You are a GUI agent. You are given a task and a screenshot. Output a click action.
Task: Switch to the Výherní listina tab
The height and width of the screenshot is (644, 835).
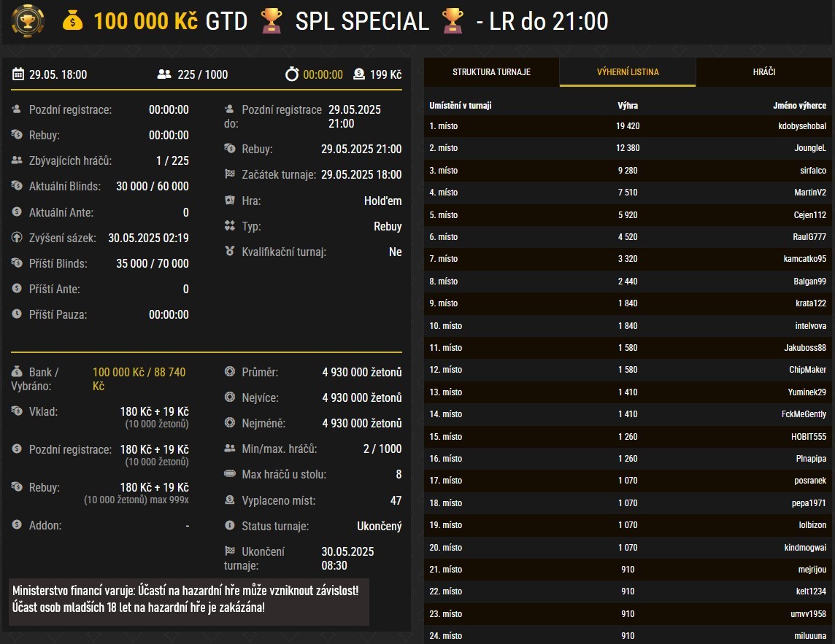[628, 72]
